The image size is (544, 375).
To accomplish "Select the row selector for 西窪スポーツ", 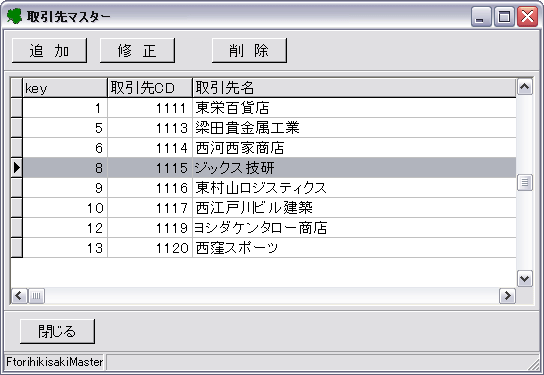I will click(x=16, y=248).
